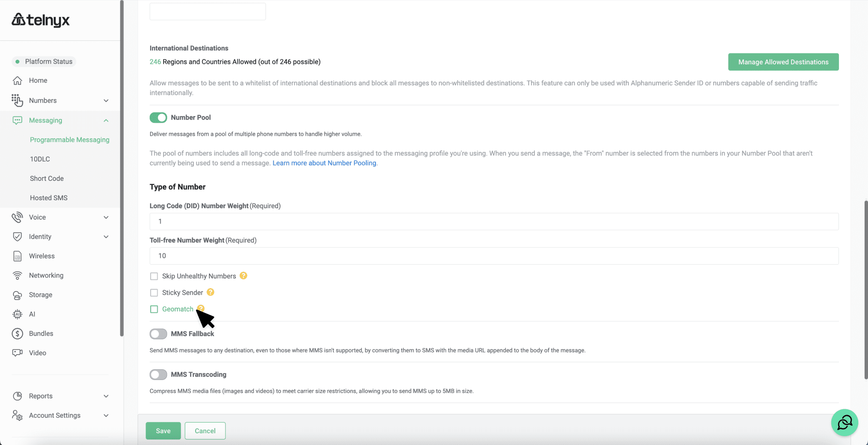Disable the Number Pool toggle
The width and height of the screenshot is (868, 445).
click(158, 117)
